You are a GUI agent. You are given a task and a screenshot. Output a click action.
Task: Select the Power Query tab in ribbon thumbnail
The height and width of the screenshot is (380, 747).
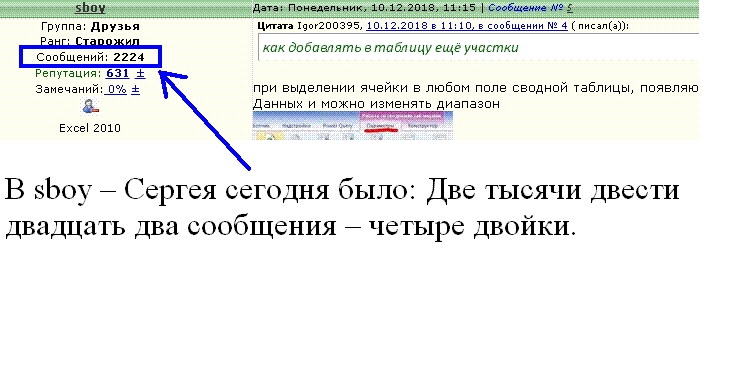[x=338, y=126]
